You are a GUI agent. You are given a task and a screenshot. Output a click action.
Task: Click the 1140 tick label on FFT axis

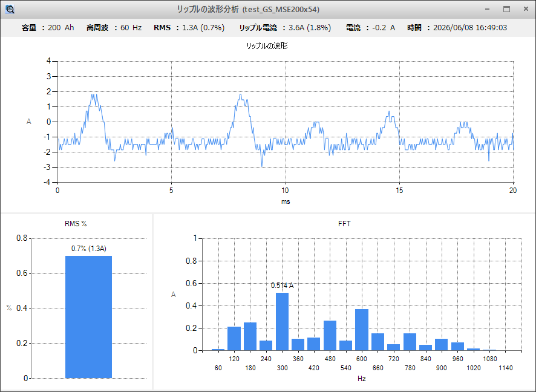[x=506, y=368]
